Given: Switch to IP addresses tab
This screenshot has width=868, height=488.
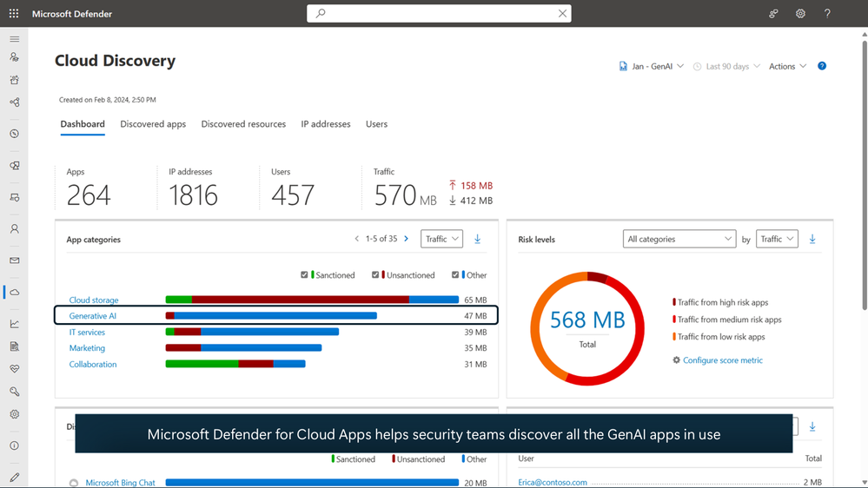Looking at the screenshot, I should pos(326,124).
